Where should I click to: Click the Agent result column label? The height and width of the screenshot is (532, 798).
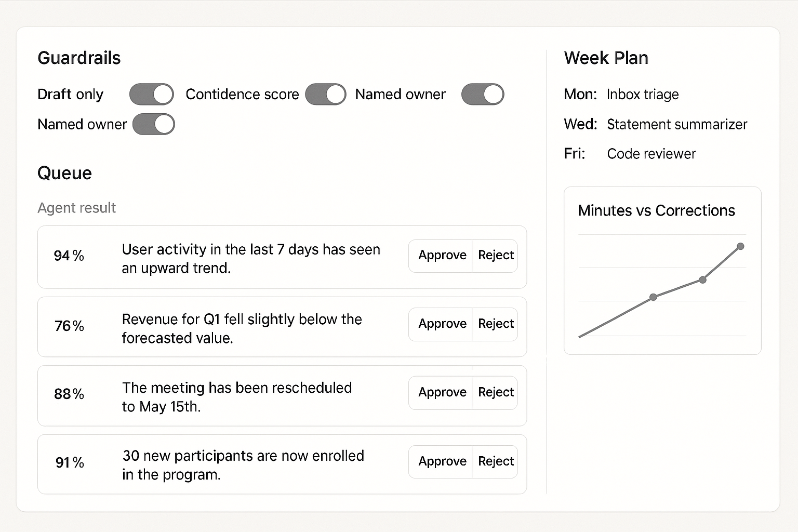point(76,208)
